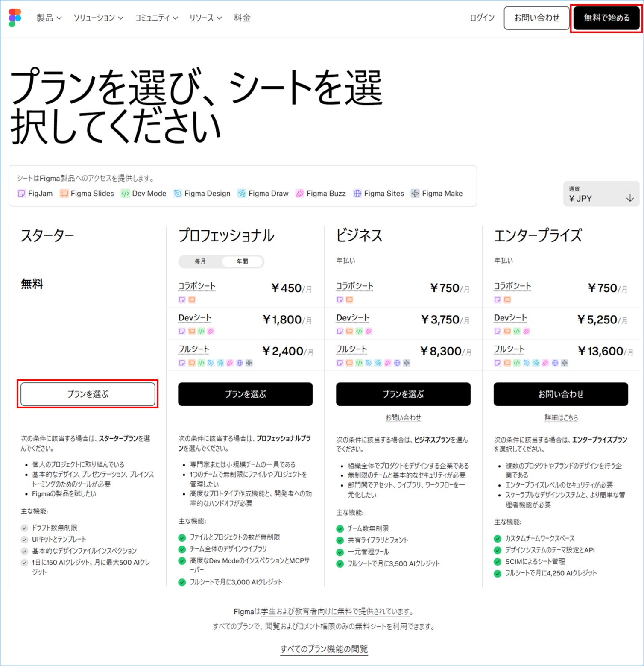Click the Figma Sites icon in the seat legend
Image resolution: width=644 pixels, height=666 pixels.
[357, 194]
